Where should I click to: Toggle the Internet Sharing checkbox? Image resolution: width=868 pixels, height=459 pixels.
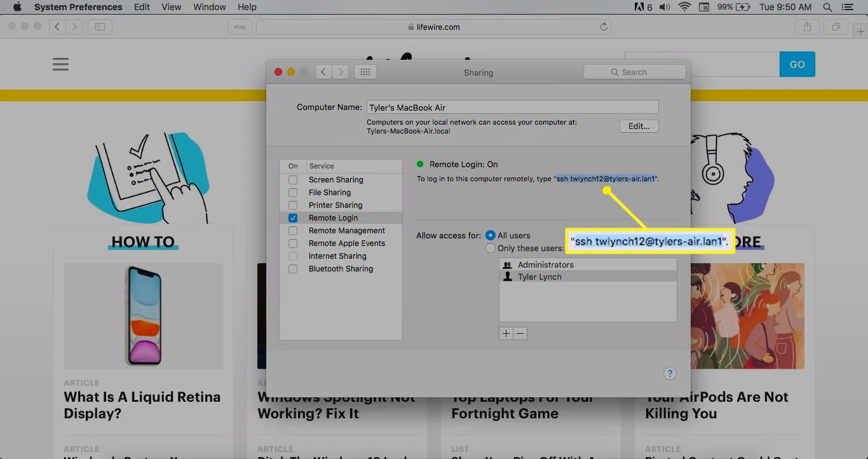click(x=293, y=256)
